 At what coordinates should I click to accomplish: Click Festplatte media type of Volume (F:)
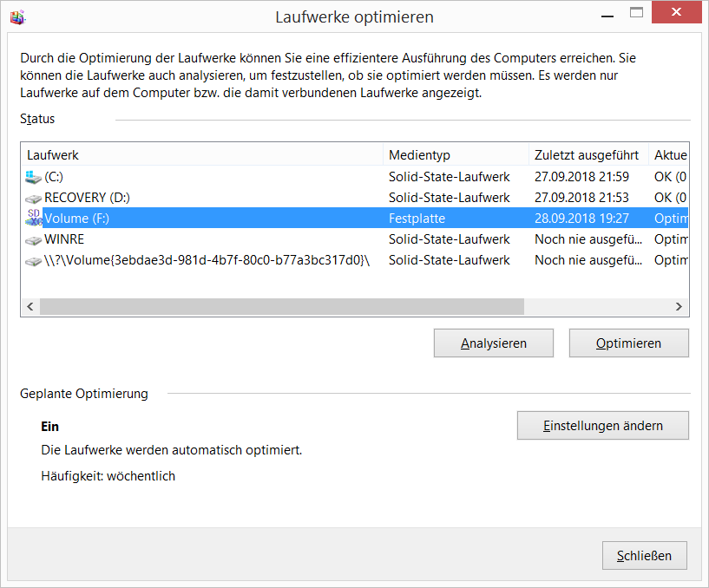click(417, 219)
